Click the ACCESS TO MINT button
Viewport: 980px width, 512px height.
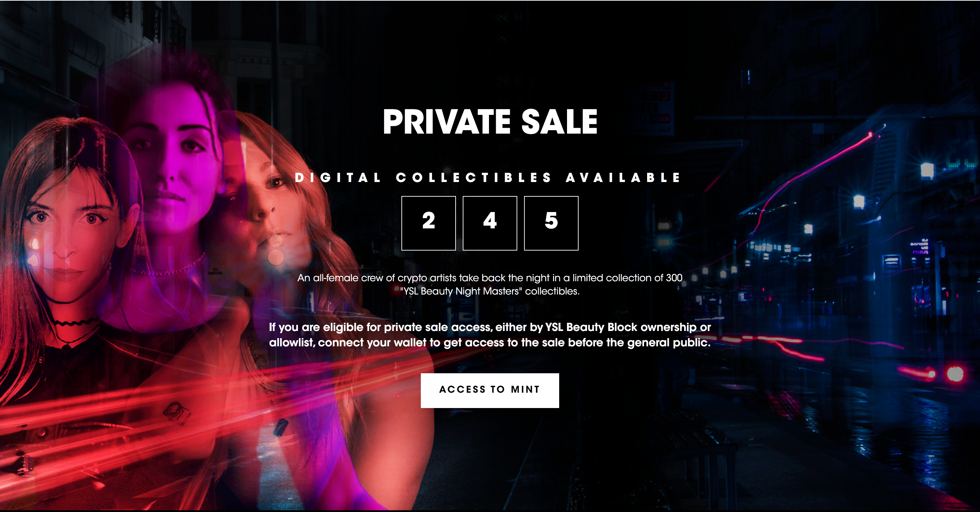click(x=490, y=390)
